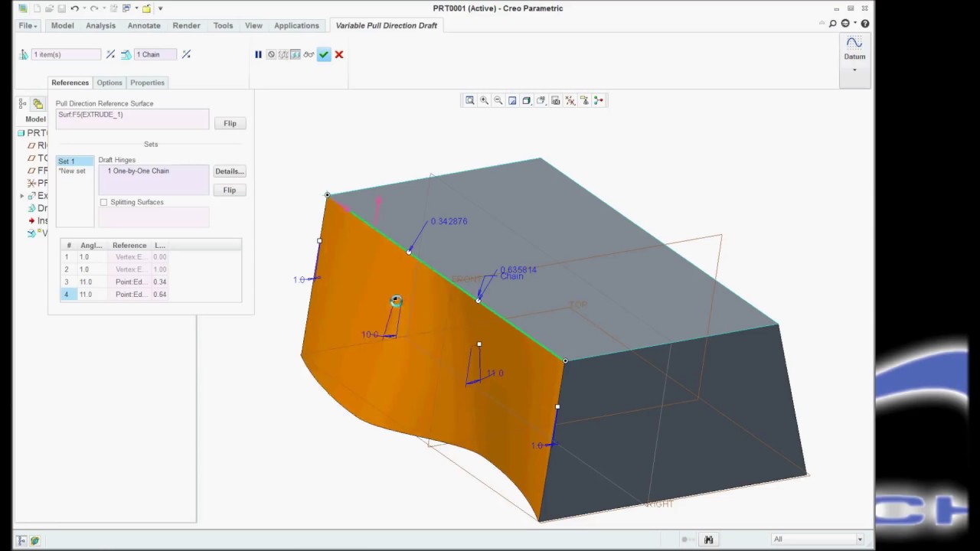The image size is (980, 551).
Task: Toggle the annotation display icon
Action: pos(585,100)
